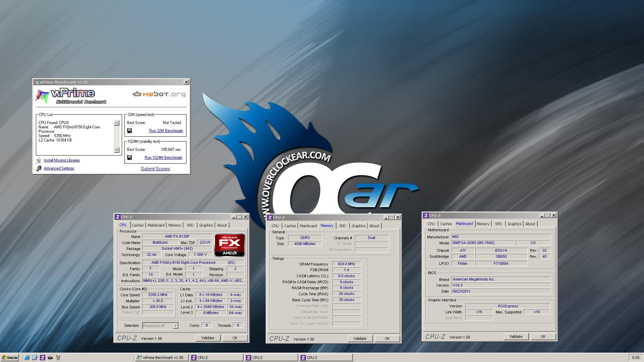Image resolution: width=644 pixels, height=362 pixels.
Task: Click the Cycle Time (tRAS) value 26 clocks
Action: pyautogui.click(x=346, y=294)
